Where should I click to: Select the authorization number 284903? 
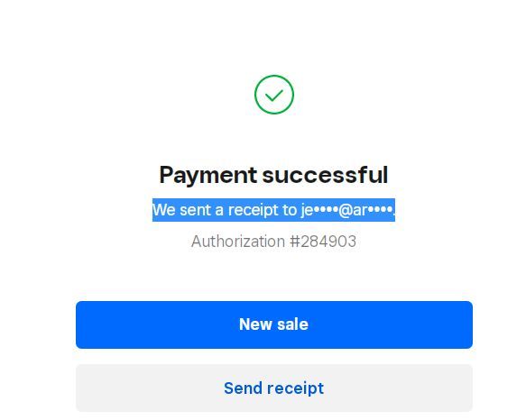click(x=328, y=242)
